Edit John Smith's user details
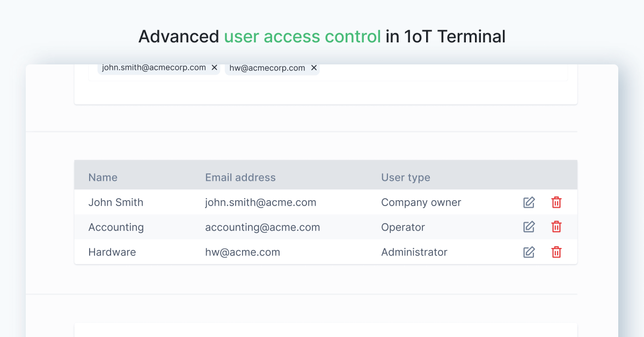 (x=529, y=202)
